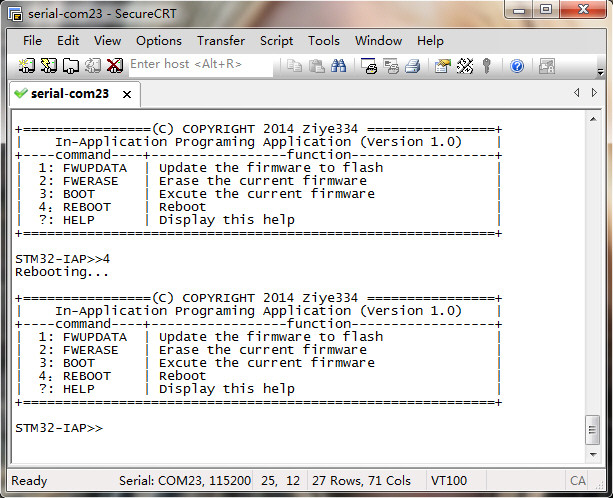Click the 'Rebooting...' terminal text
Viewport: 613px width, 498px height.
(x=62, y=272)
